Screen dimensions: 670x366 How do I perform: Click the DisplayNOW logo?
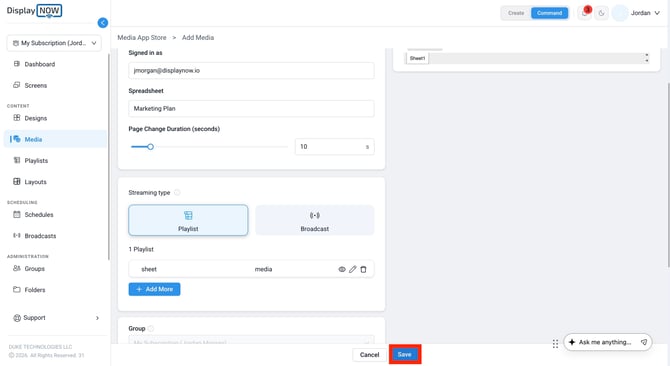click(x=34, y=10)
